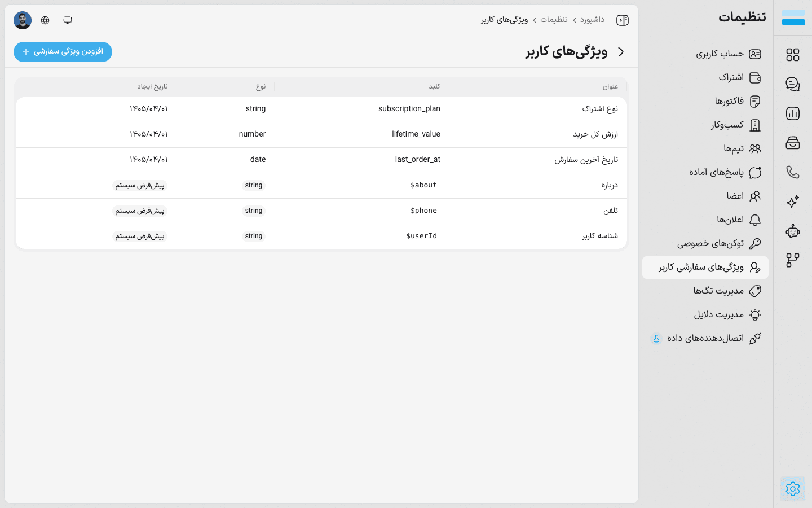This screenshot has height=508, width=812.
Task: Open the phone calls icon in rail
Action: tap(793, 172)
